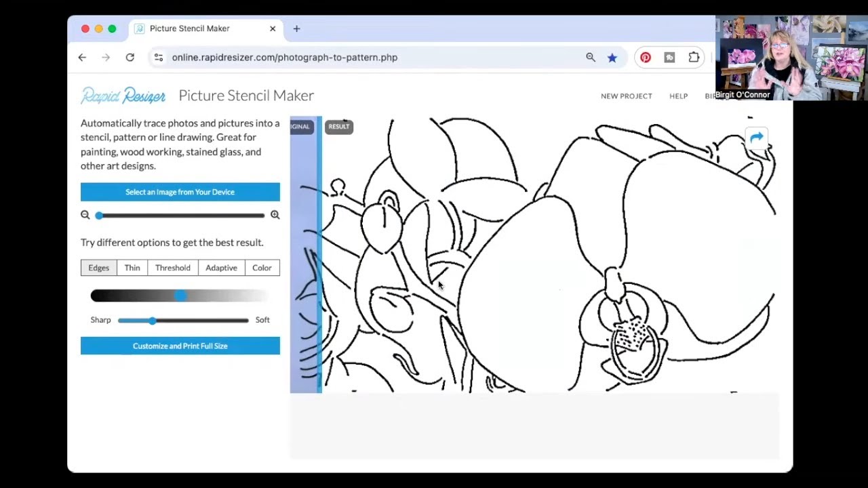Go back with the browser back arrow

tap(82, 58)
